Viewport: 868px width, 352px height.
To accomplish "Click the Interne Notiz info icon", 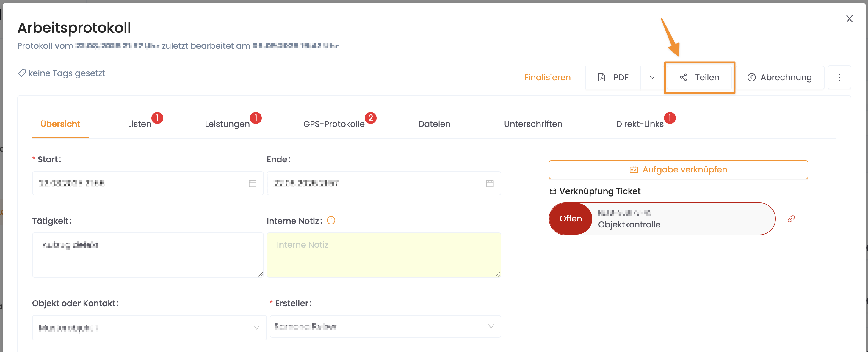I will [331, 221].
